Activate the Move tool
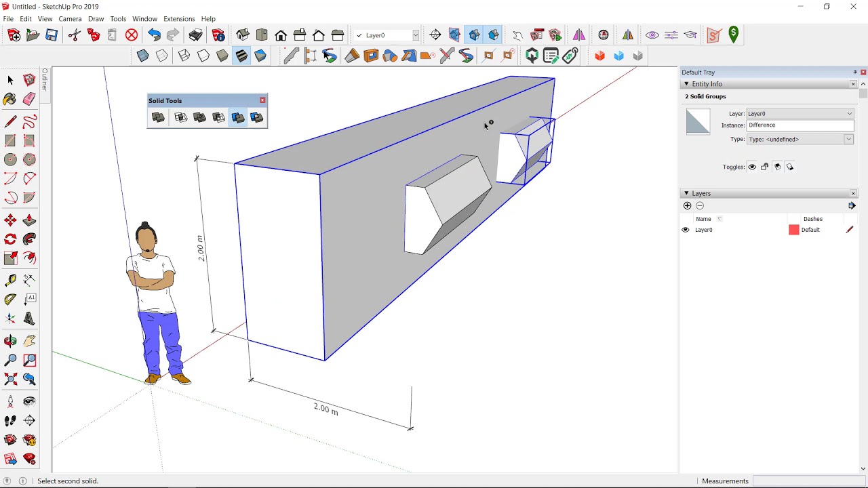This screenshot has width=868, height=488. click(x=10, y=220)
